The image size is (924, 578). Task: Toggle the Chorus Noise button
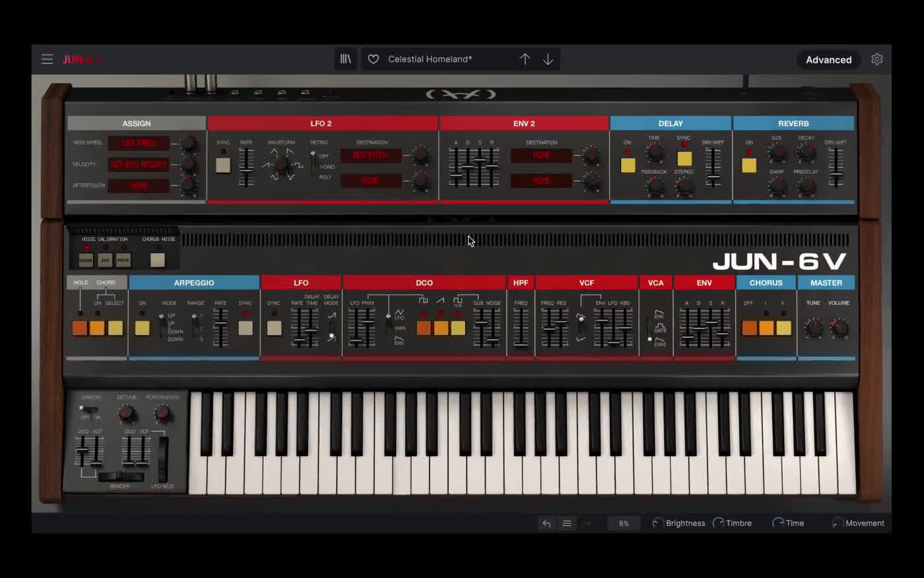click(157, 260)
